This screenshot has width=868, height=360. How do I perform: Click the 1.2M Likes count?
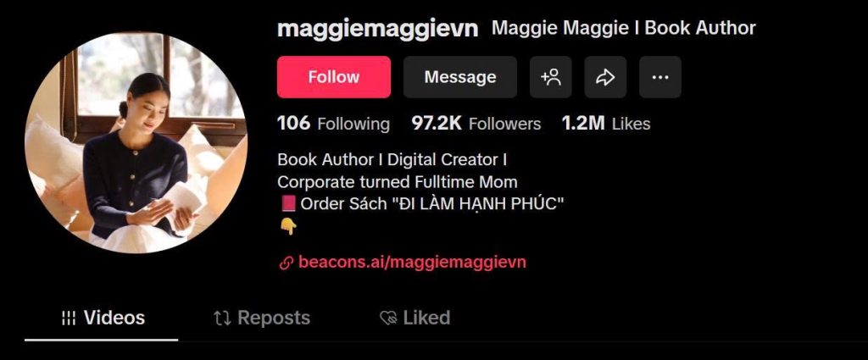click(x=606, y=124)
